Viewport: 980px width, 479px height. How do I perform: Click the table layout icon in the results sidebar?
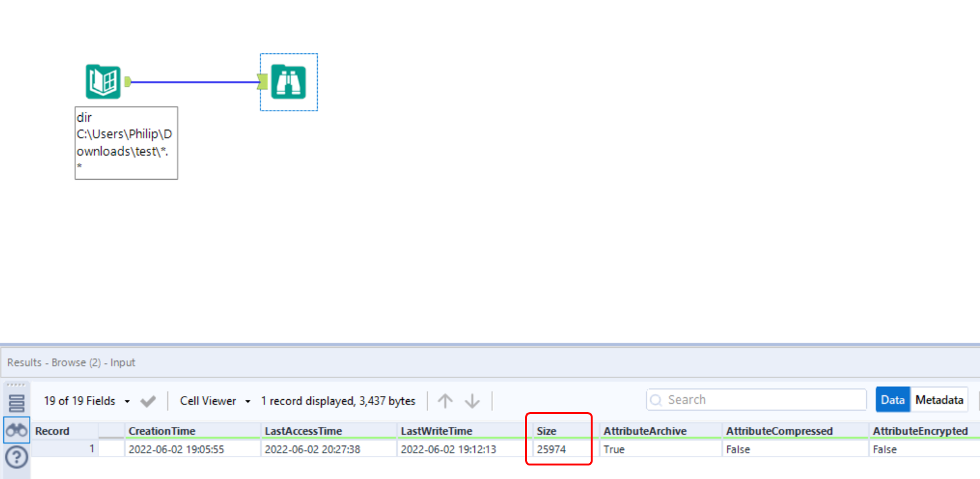pos(16,402)
